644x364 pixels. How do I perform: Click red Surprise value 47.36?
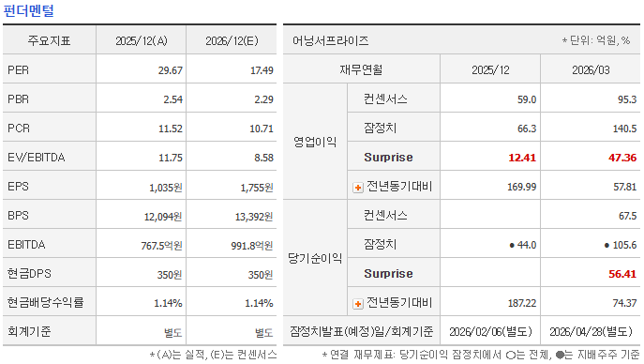pos(622,158)
